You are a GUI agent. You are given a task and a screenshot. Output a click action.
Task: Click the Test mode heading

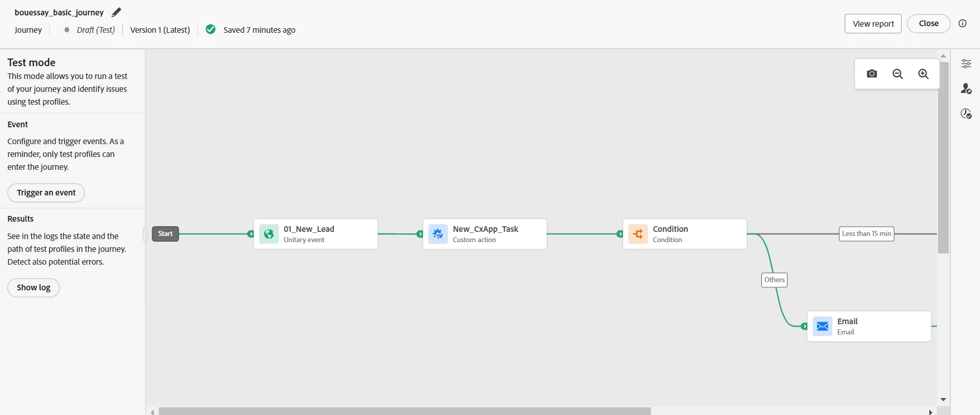(x=31, y=63)
